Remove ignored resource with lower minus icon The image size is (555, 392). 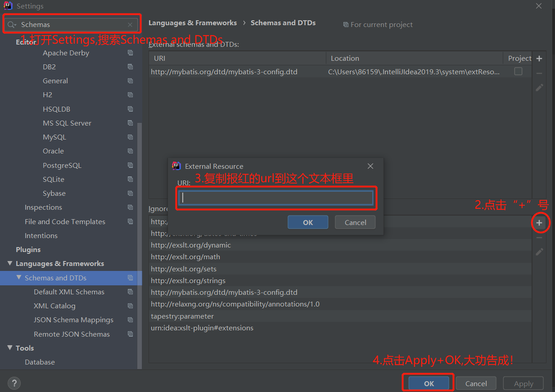pos(539,238)
